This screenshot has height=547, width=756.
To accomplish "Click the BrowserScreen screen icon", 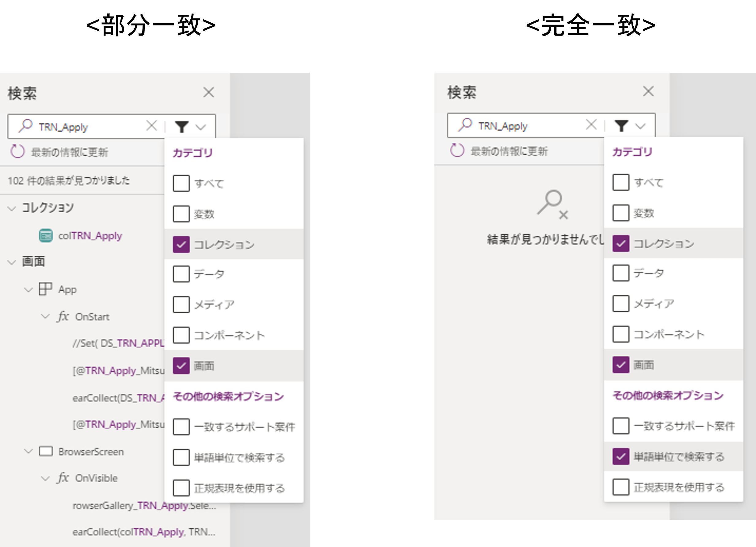I will click(46, 451).
